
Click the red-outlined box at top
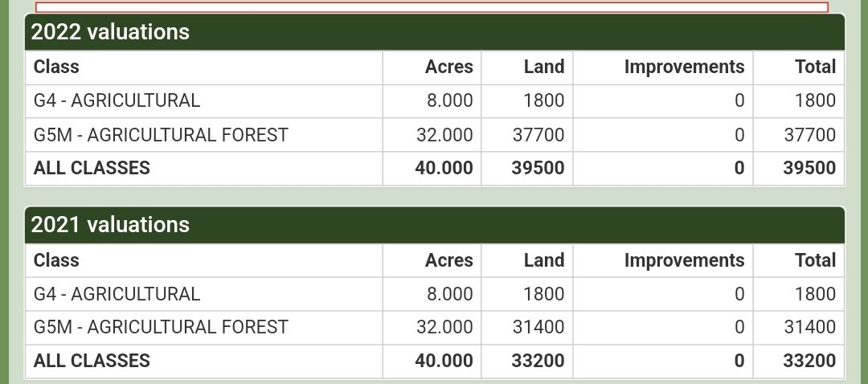432,6
